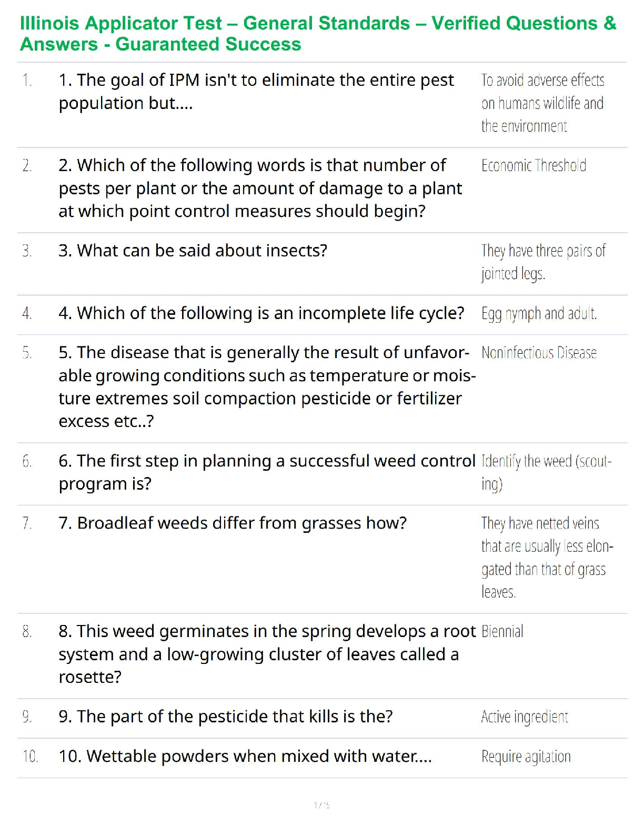Click question 8 about the rosette weed
This screenshot has height=834, width=644.
(x=267, y=654)
